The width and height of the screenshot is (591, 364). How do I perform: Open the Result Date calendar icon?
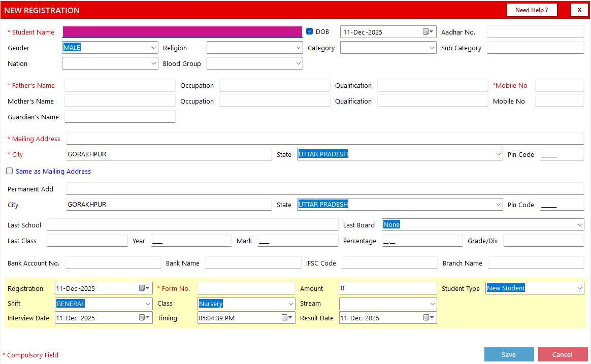click(429, 318)
